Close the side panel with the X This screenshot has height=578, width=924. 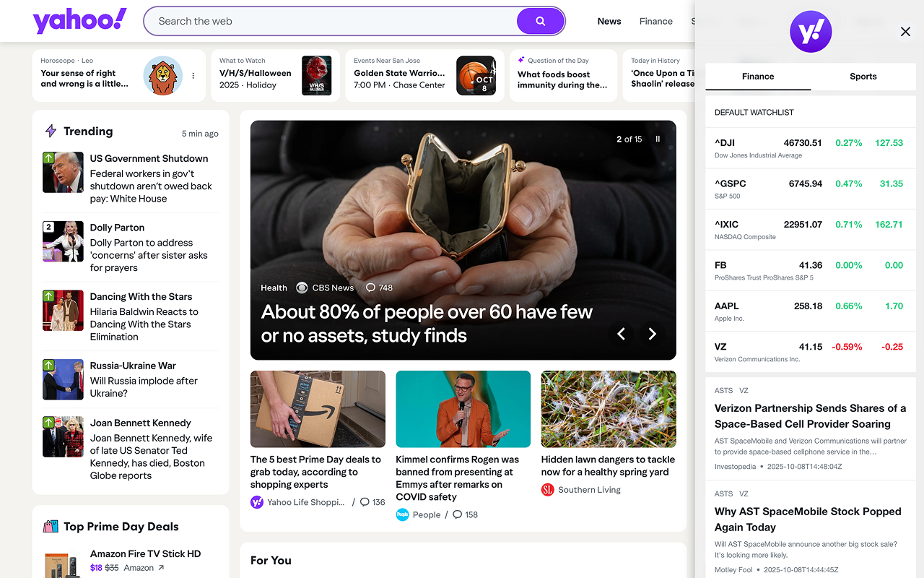(905, 32)
